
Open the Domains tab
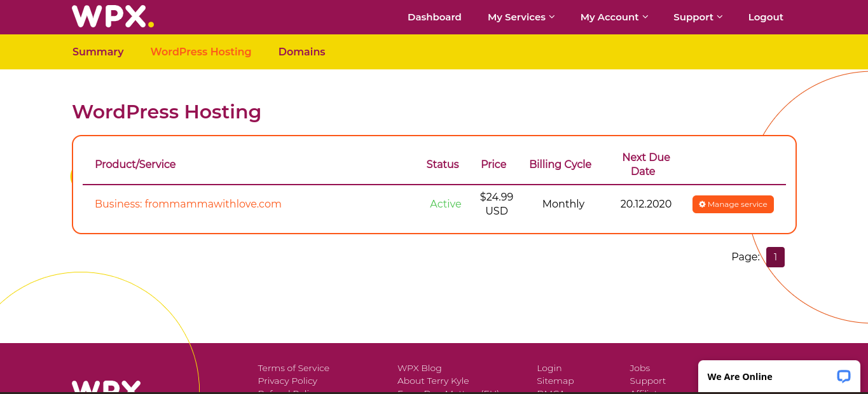click(302, 52)
